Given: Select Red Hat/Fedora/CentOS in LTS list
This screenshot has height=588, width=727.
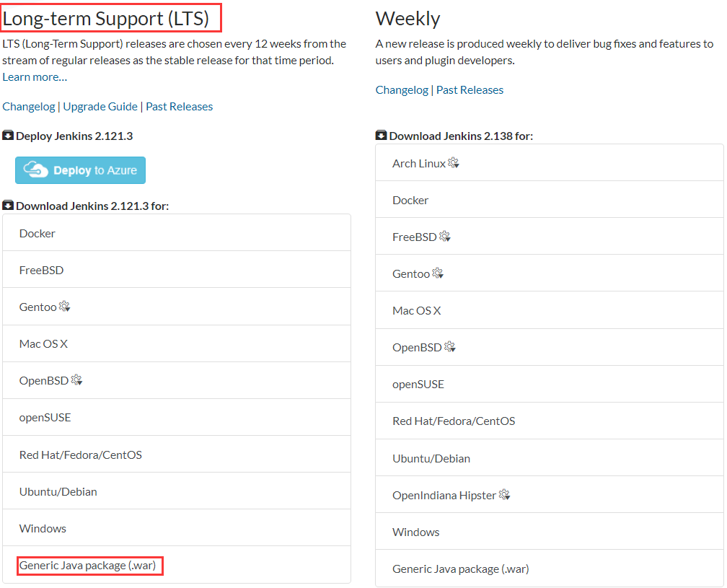Looking at the screenshot, I should [176, 455].
